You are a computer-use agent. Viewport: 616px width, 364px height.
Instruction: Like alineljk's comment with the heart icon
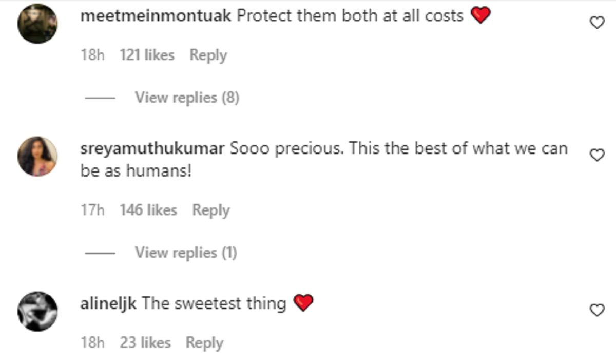(x=596, y=310)
